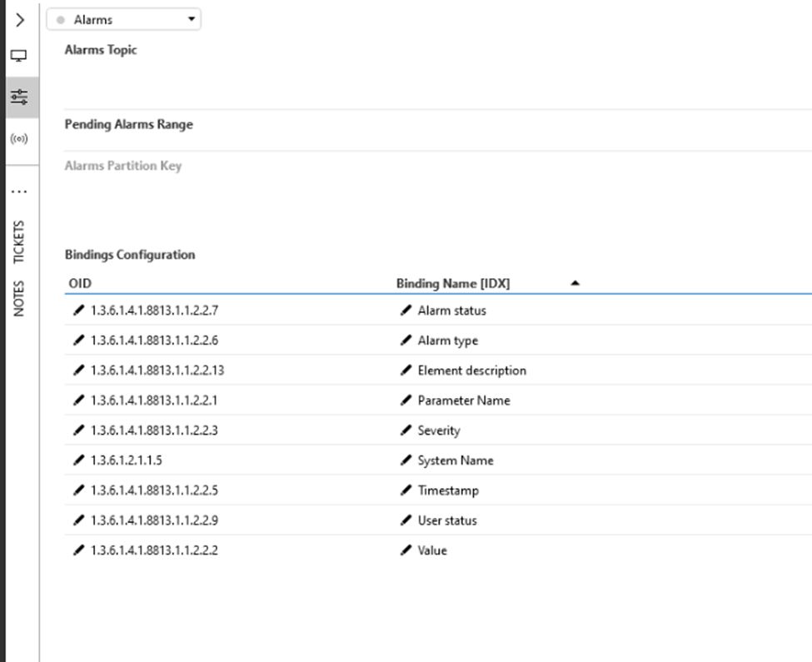
Task: Click the Parameter Name binding text
Action: (464, 401)
